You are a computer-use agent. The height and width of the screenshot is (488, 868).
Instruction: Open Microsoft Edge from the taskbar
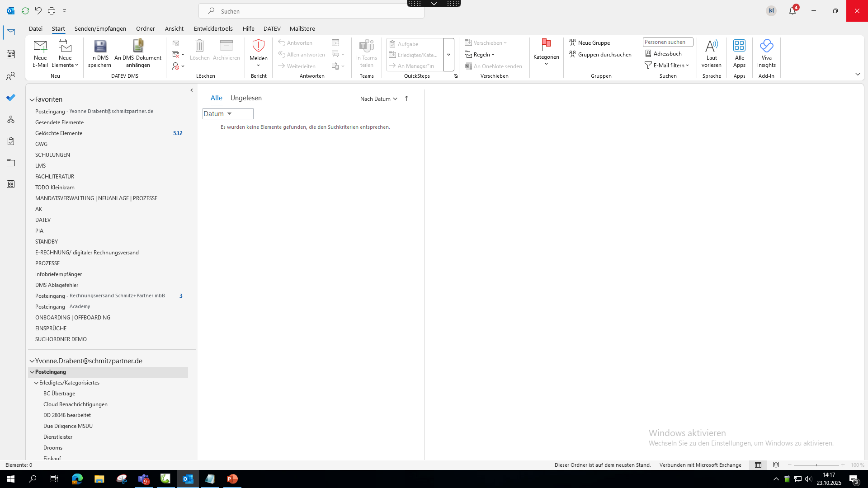click(77, 479)
